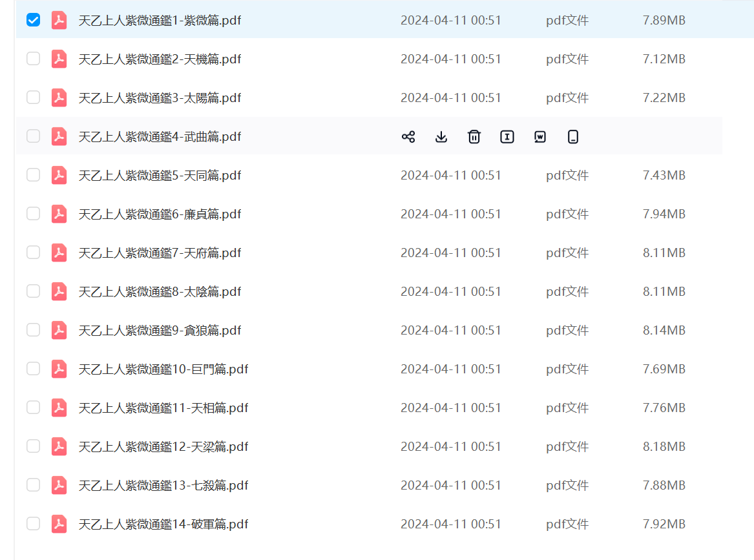Click the file name 天乙上人紫微通鑑13-七殺篇.pdf
The height and width of the screenshot is (560, 754).
pyautogui.click(x=163, y=485)
